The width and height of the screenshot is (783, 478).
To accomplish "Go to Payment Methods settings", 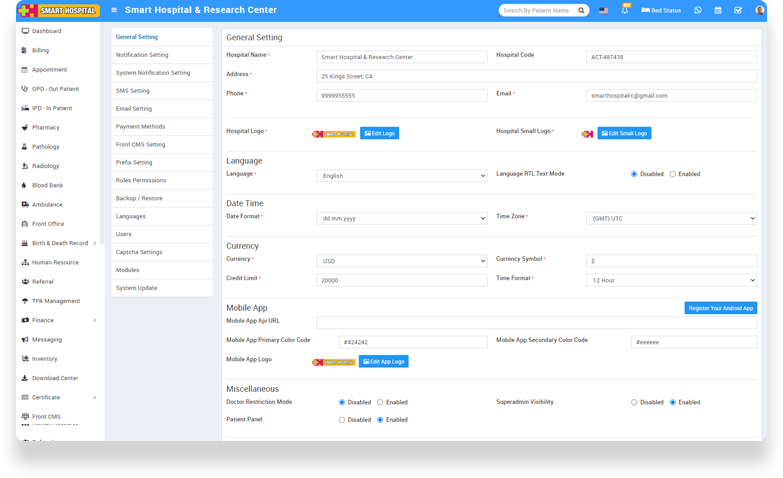I will point(140,127).
